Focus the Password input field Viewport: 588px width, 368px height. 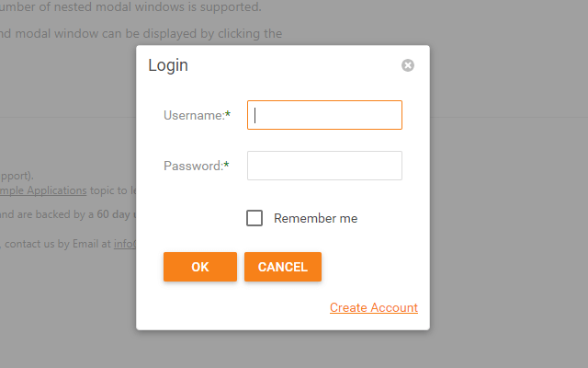pos(324,166)
